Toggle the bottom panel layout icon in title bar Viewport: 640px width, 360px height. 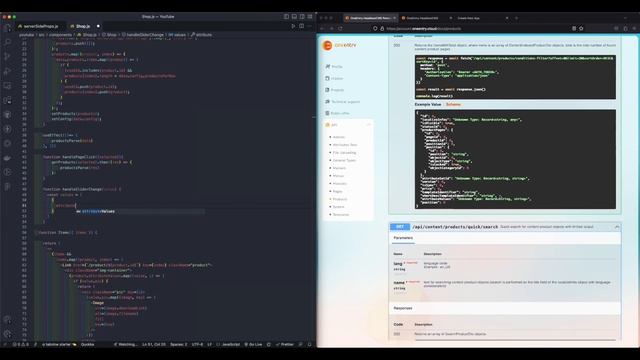coord(294,17)
